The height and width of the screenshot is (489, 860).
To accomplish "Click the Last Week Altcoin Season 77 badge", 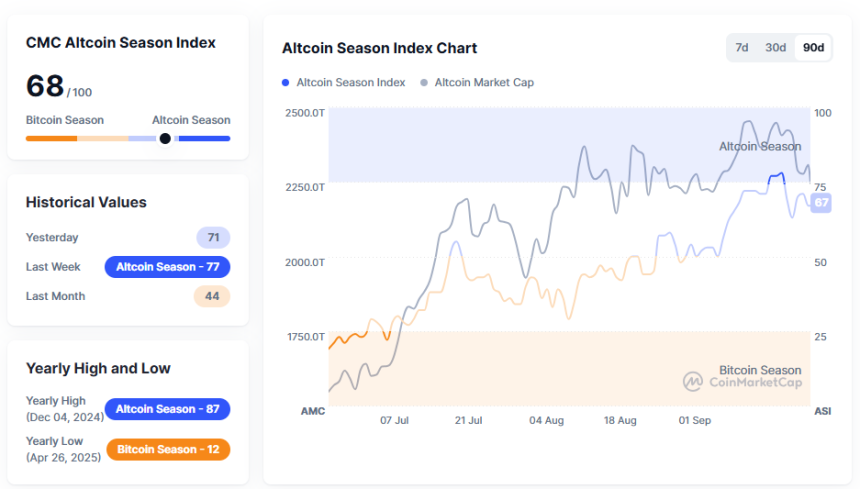I will [x=167, y=267].
